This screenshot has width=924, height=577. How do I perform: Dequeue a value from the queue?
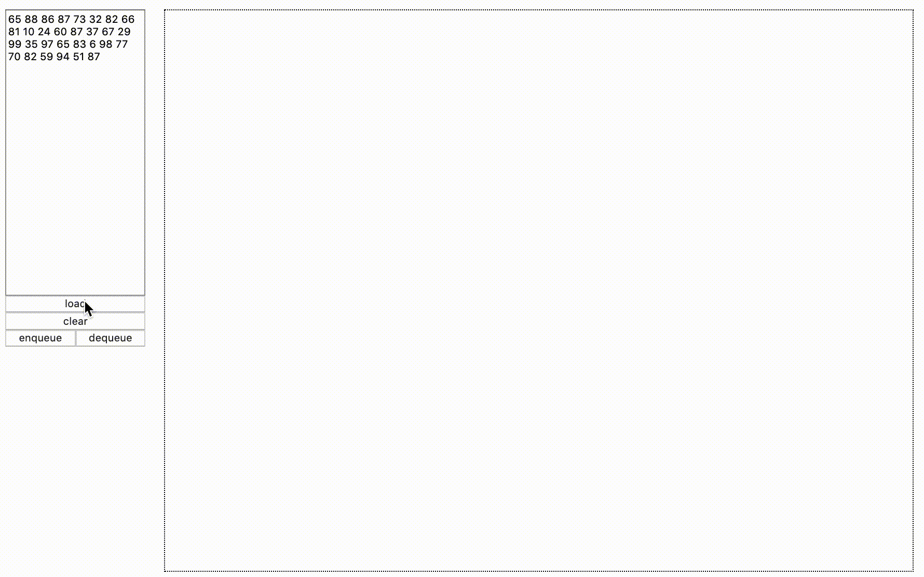tap(110, 338)
